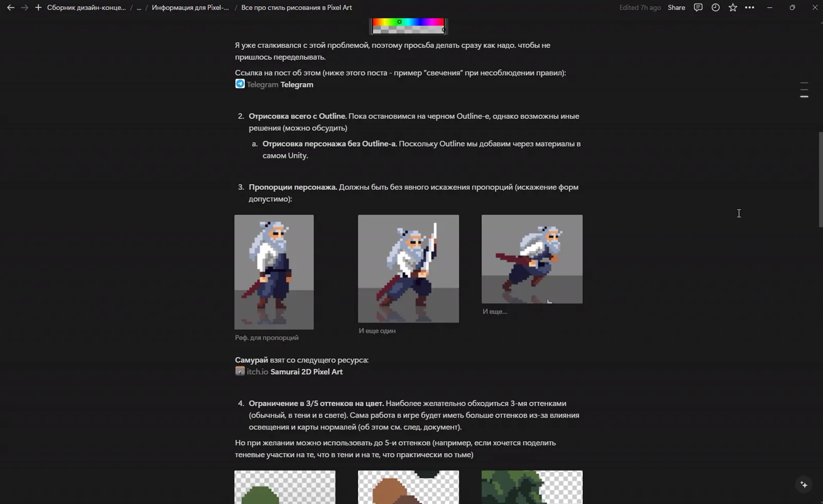Open the running samurai image
The width and height of the screenshot is (823, 504).
(532, 259)
